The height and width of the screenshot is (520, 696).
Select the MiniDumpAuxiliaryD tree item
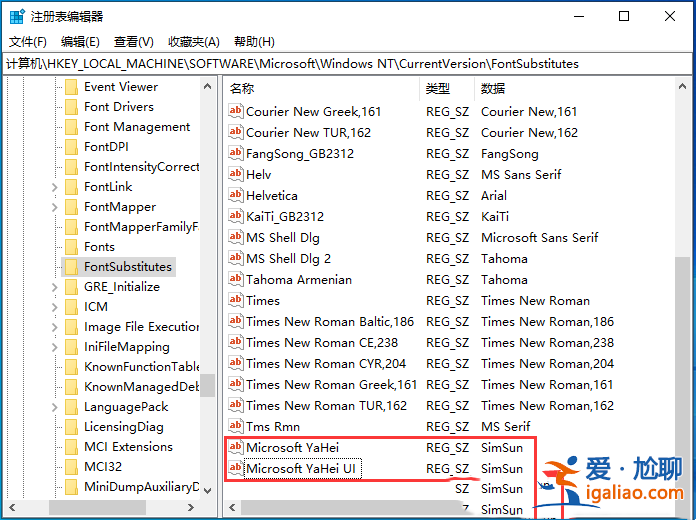click(x=141, y=487)
